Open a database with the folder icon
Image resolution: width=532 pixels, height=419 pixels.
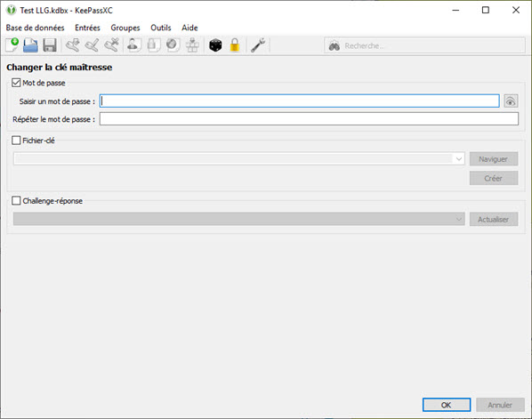(30, 45)
